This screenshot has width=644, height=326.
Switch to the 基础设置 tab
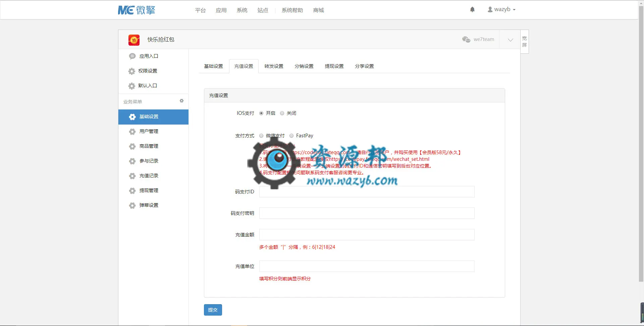pyautogui.click(x=213, y=66)
